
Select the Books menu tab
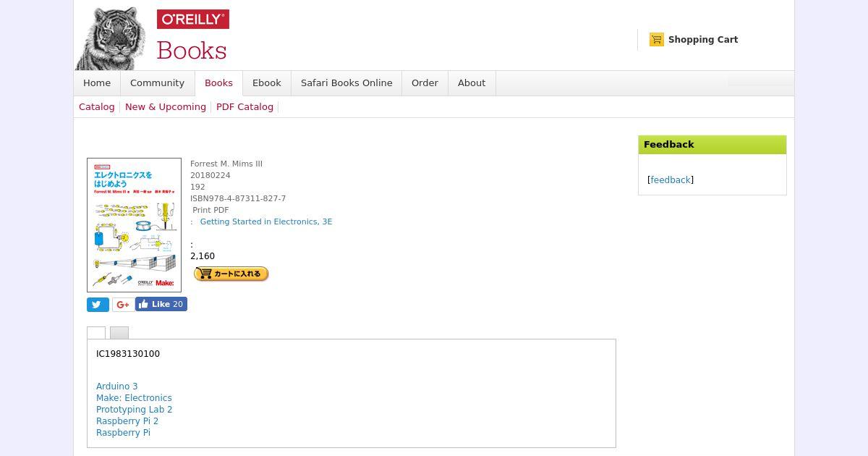point(218,83)
